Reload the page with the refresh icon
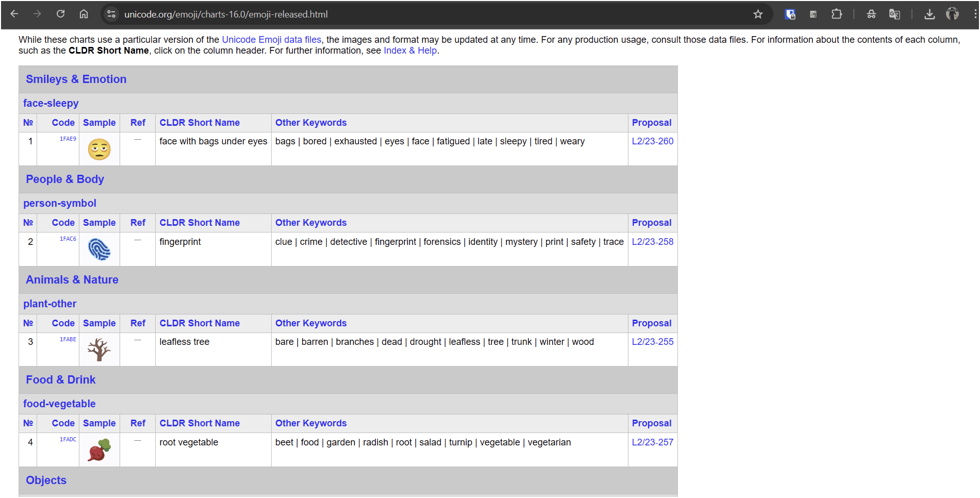 (60, 14)
